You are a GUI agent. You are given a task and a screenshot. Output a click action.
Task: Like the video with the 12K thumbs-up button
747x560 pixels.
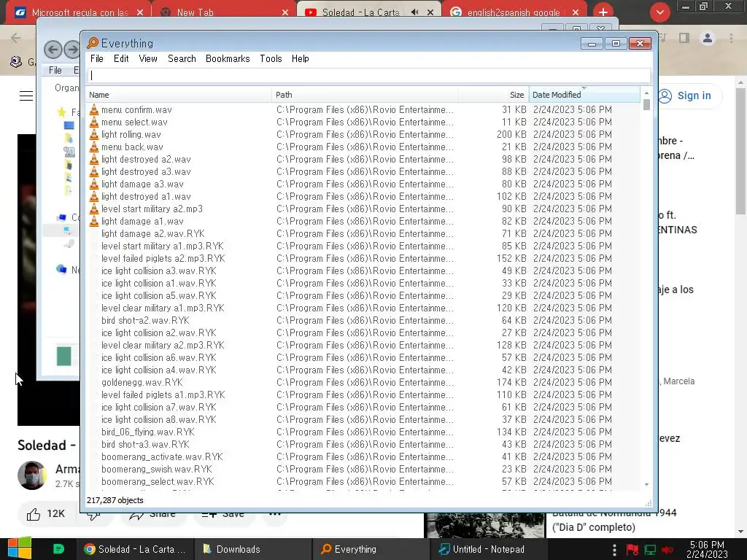46,514
